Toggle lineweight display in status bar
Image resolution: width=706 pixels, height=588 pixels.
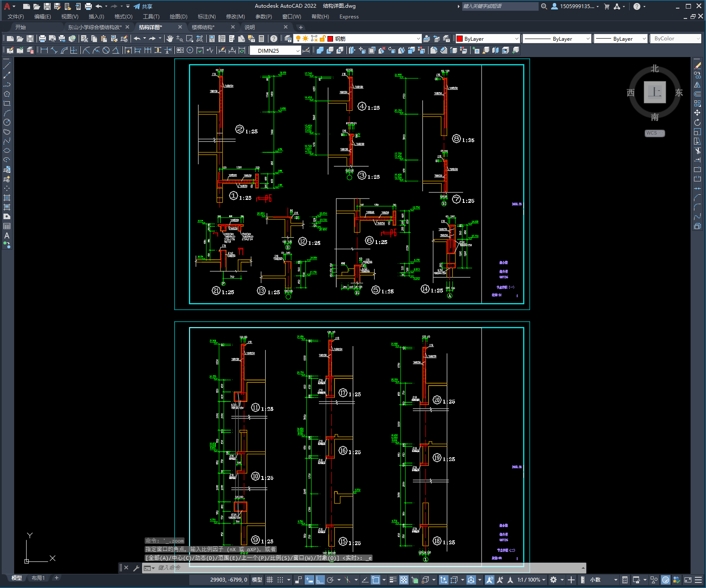coord(393,580)
